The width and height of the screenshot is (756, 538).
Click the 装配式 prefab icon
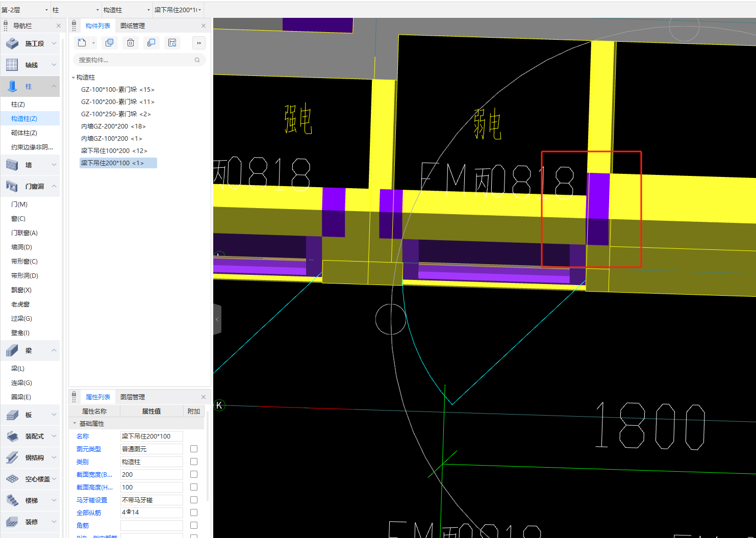12,437
